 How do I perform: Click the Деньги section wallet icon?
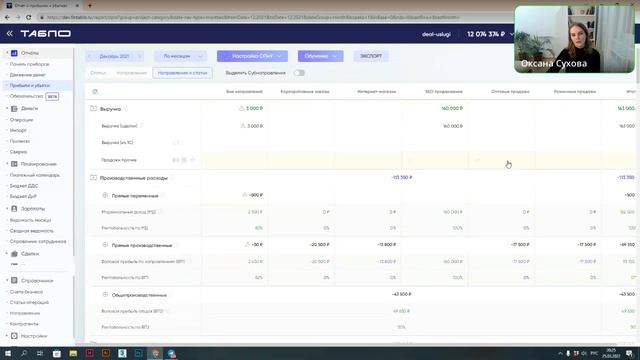pos(14,109)
